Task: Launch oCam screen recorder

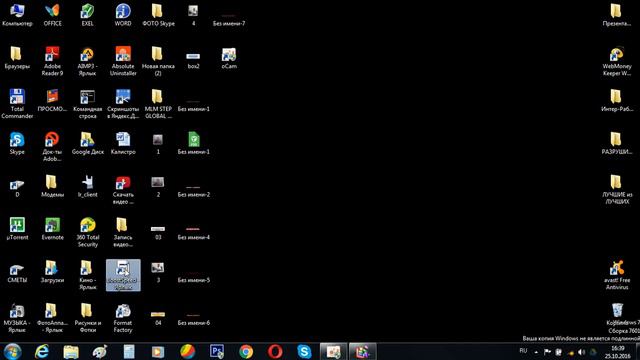Action: [x=229, y=58]
